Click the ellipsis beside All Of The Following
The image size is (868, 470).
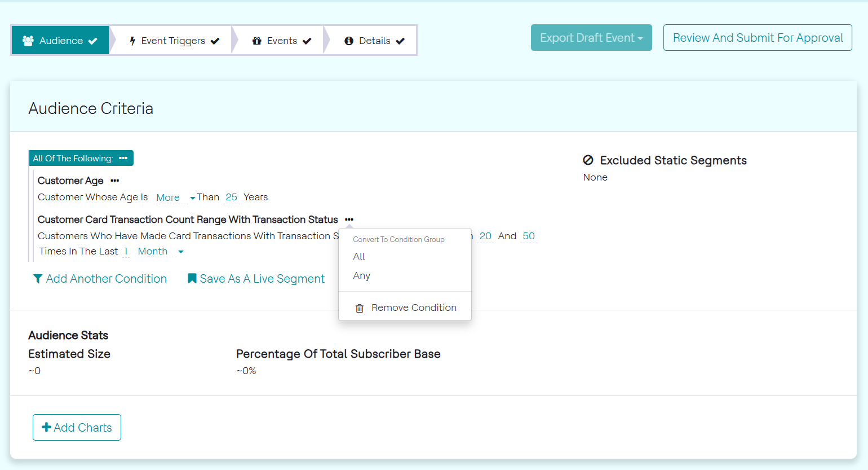click(123, 159)
